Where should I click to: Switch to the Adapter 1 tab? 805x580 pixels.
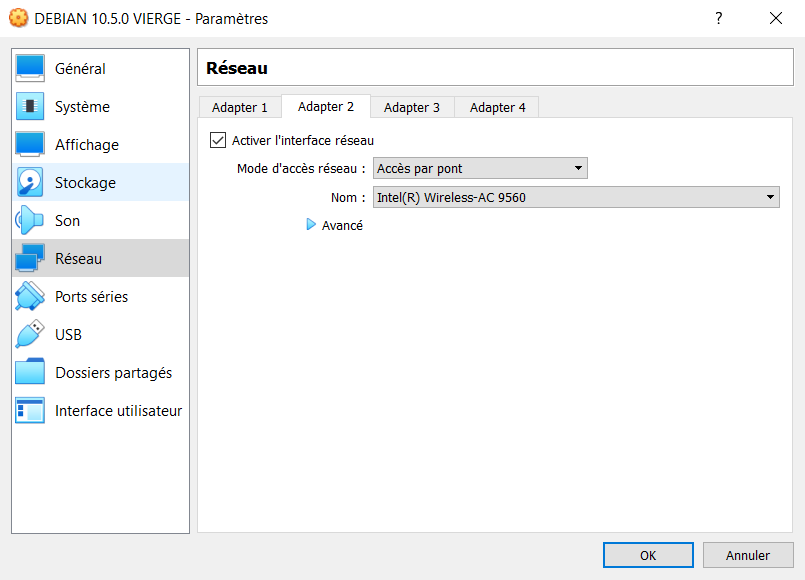pos(239,106)
